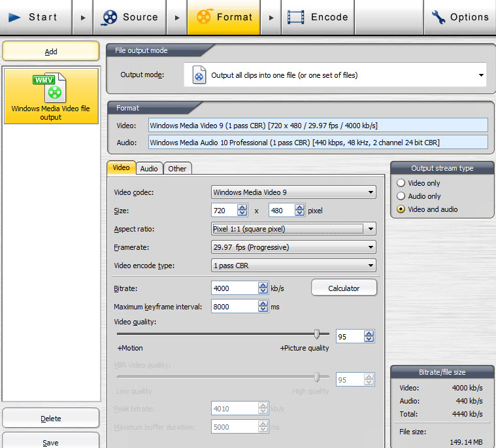This screenshot has height=448, width=496.
Task: Open the Start step
Action: point(36,17)
